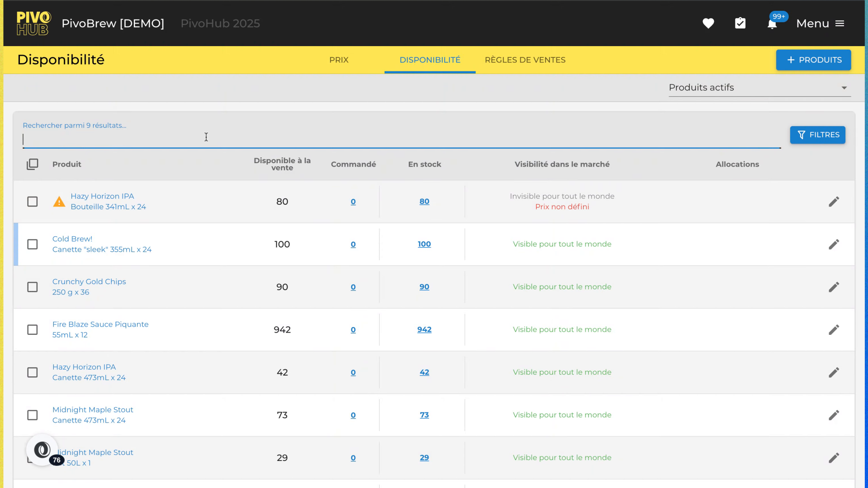Open the FILTRES panel

(x=817, y=135)
